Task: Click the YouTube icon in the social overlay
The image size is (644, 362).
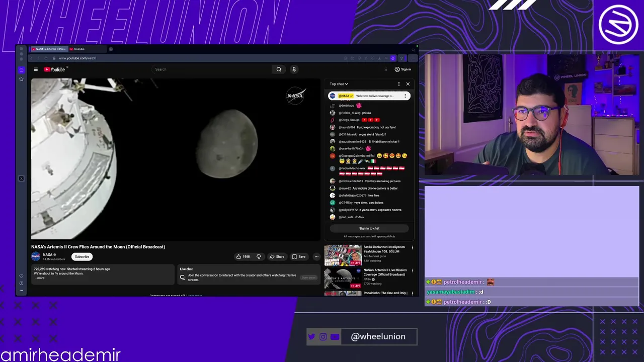Action: click(335, 337)
